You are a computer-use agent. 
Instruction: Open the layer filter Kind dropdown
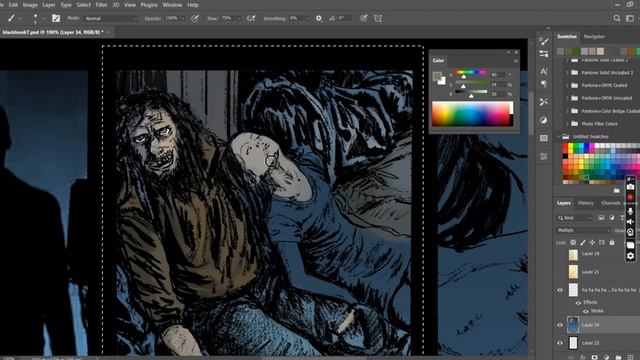pos(574,218)
